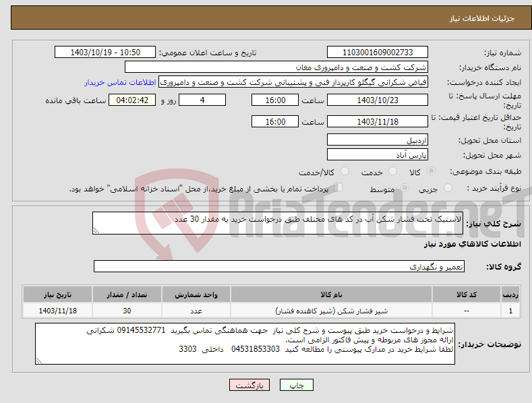Click the resize handle of buyer notes area

click(x=39, y=361)
